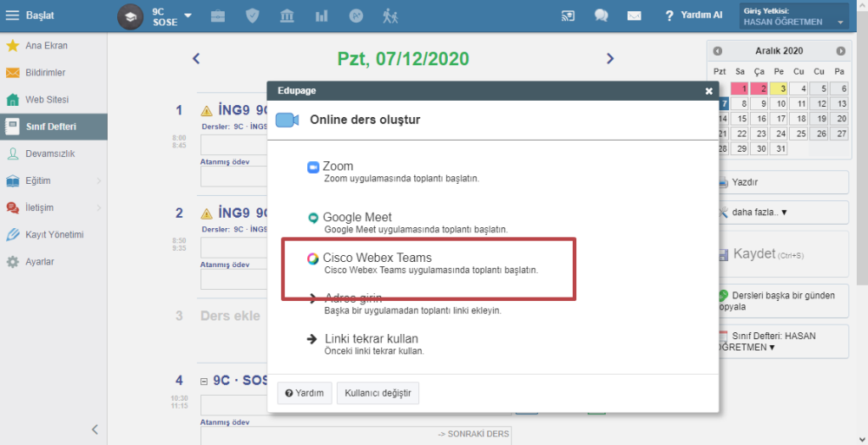Screen dimensions: 868x445
Task: Open the briefcase icon in top toolbar
Action: 218,16
